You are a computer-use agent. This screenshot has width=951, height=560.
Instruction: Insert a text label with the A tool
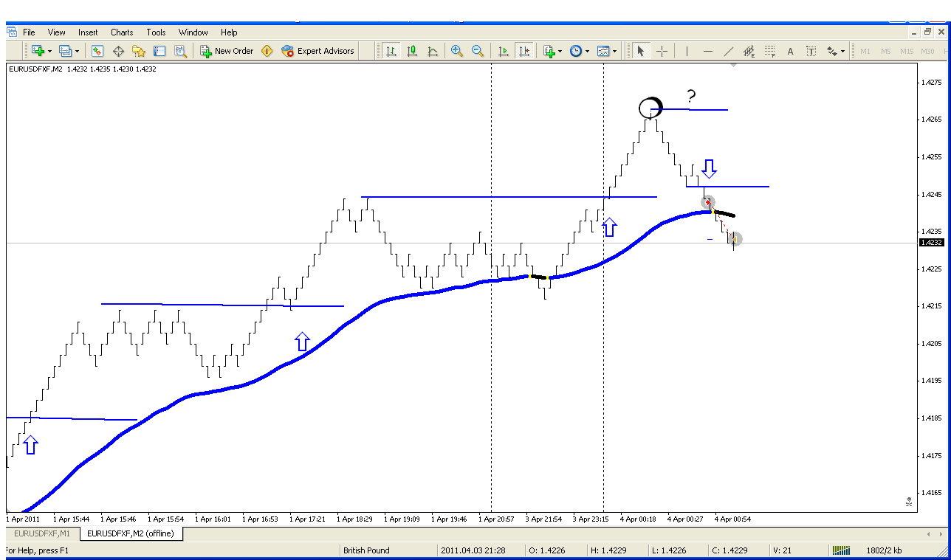coord(790,51)
